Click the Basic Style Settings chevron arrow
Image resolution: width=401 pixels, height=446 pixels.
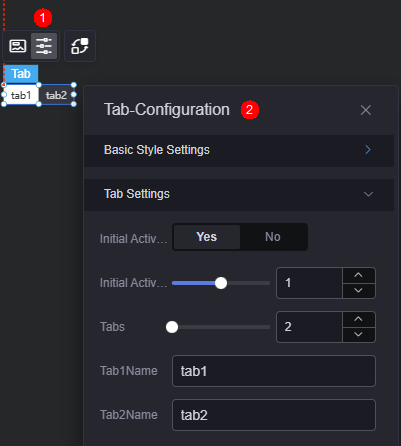coord(368,150)
